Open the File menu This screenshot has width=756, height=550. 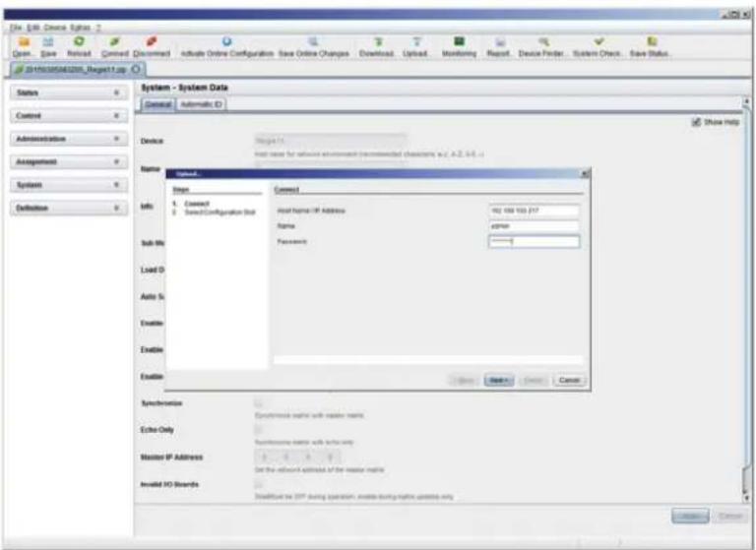tap(16, 28)
